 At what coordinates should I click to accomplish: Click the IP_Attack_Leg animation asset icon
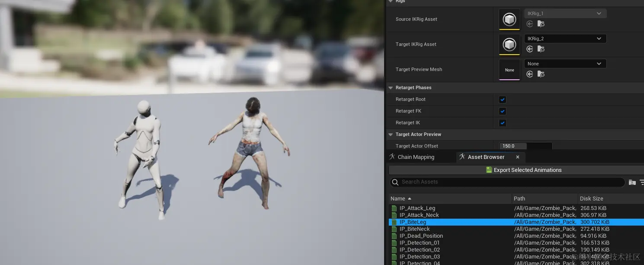[x=394, y=208]
